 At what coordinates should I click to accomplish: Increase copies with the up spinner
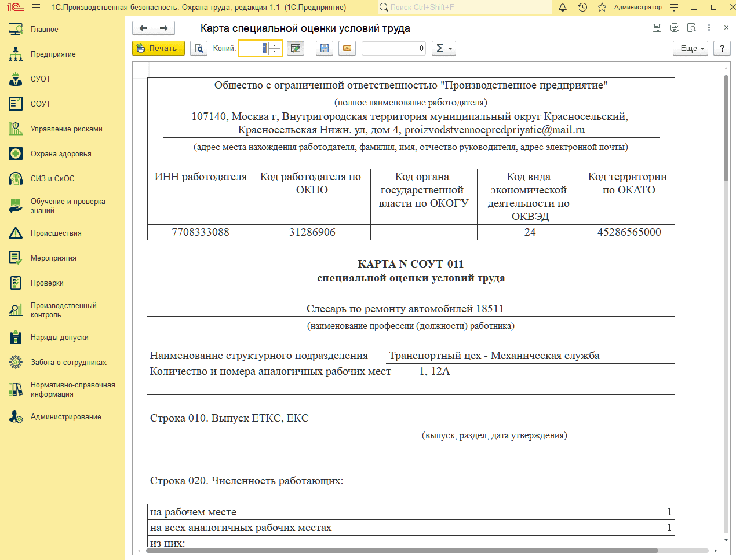tap(275, 45)
